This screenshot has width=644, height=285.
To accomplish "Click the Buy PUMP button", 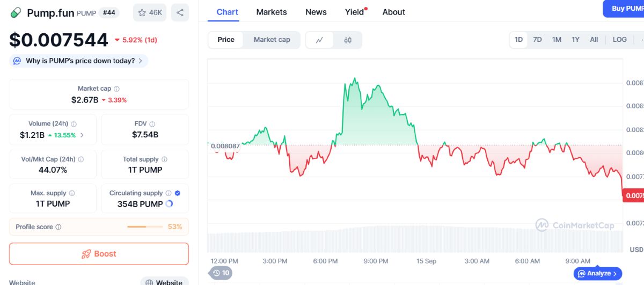I will (624, 9).
